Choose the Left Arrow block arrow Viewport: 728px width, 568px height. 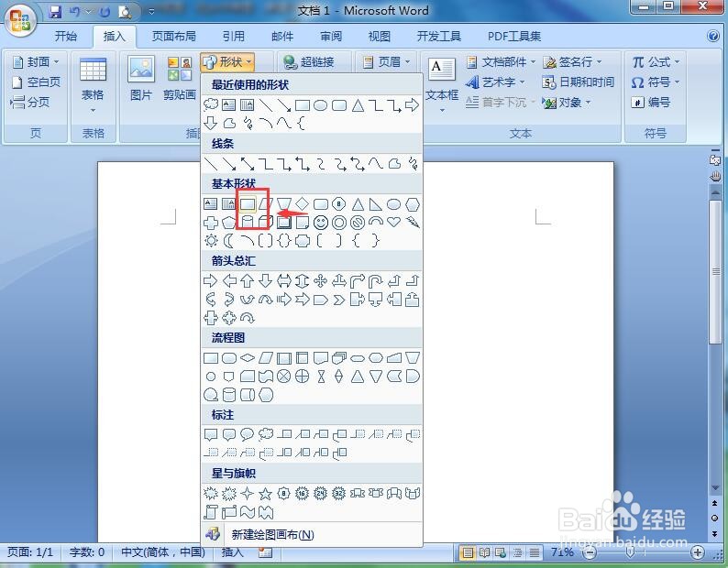pos(229,280)
